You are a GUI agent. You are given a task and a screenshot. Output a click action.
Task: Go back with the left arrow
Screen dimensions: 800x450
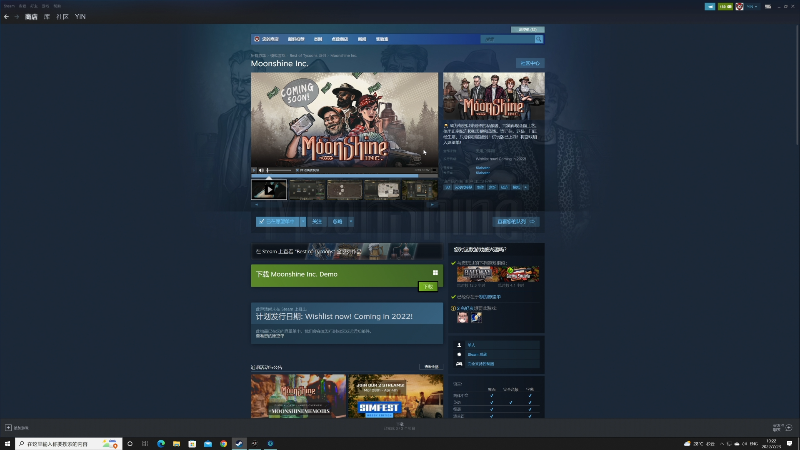(6, 17)
